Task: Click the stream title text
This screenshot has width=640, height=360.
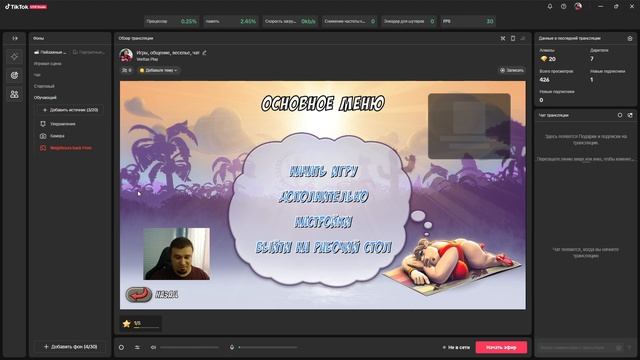Action: 168,53
